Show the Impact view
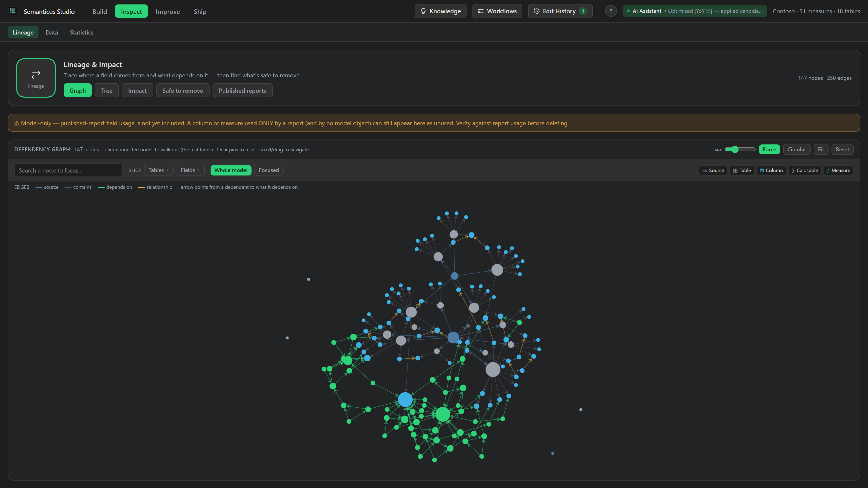868x488 pixels. [137, 90]
